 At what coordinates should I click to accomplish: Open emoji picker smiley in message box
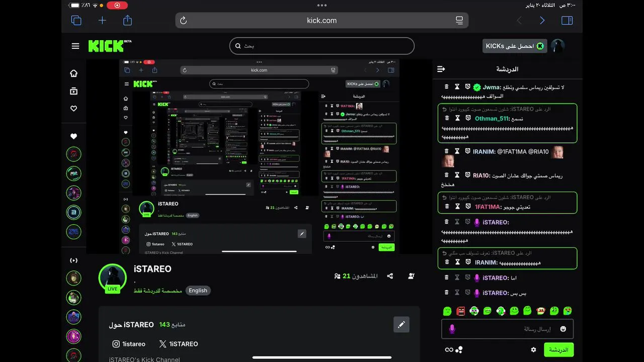pos(563,329)
